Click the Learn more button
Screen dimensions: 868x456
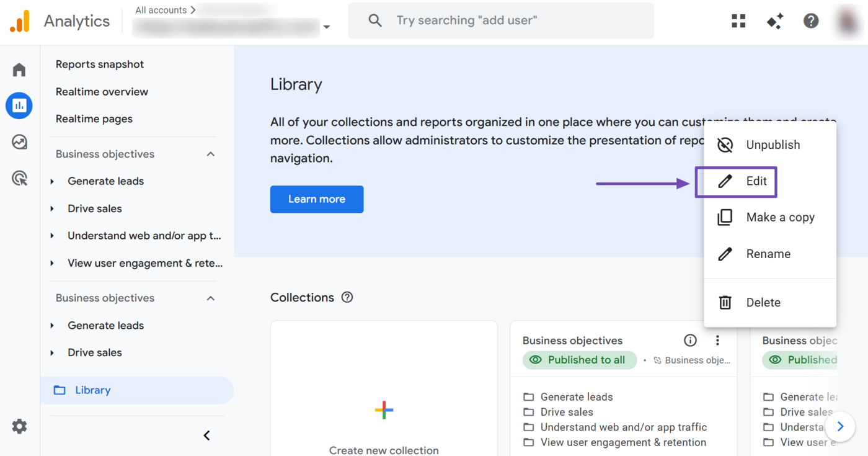point(316,199)
